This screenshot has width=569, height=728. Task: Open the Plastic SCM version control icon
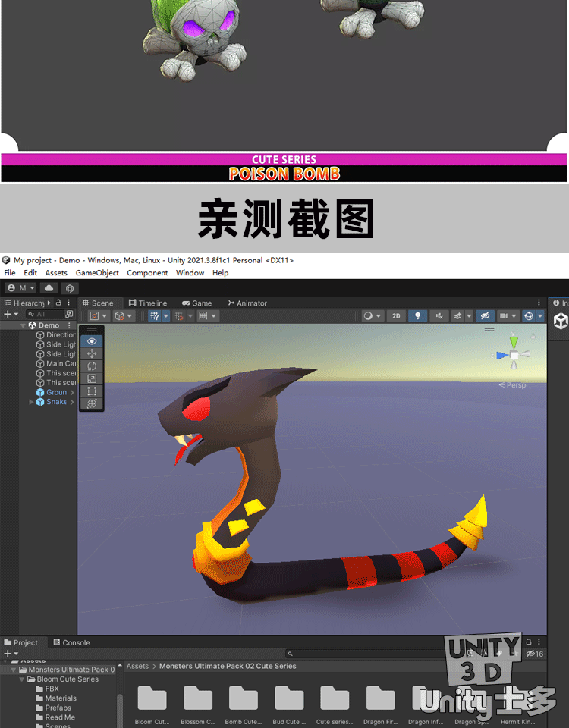[70, 288]
